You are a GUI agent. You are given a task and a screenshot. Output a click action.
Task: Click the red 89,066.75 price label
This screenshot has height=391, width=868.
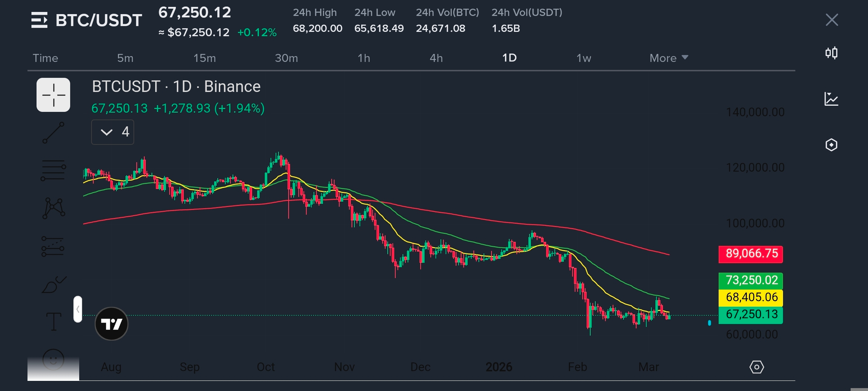(751, 254)
